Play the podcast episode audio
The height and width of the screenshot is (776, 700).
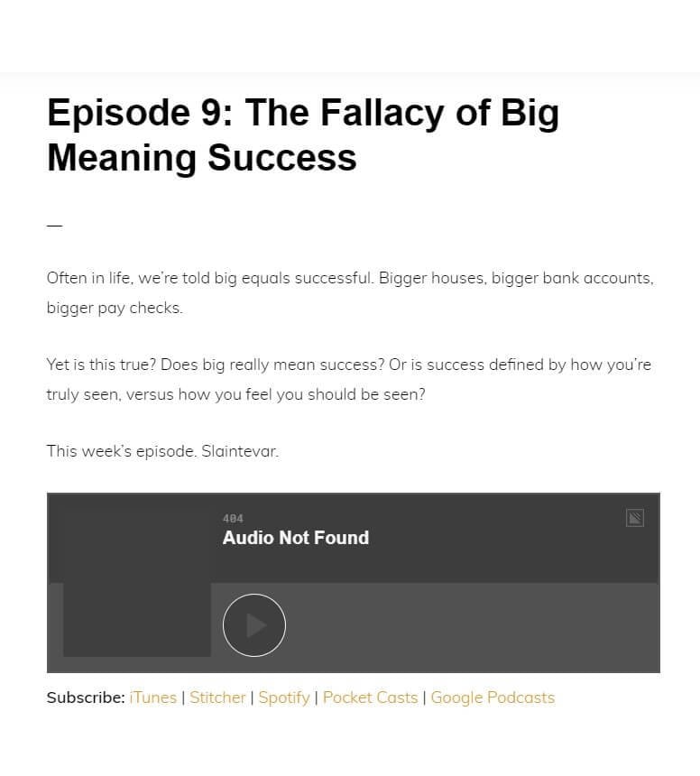coord(253,625)
